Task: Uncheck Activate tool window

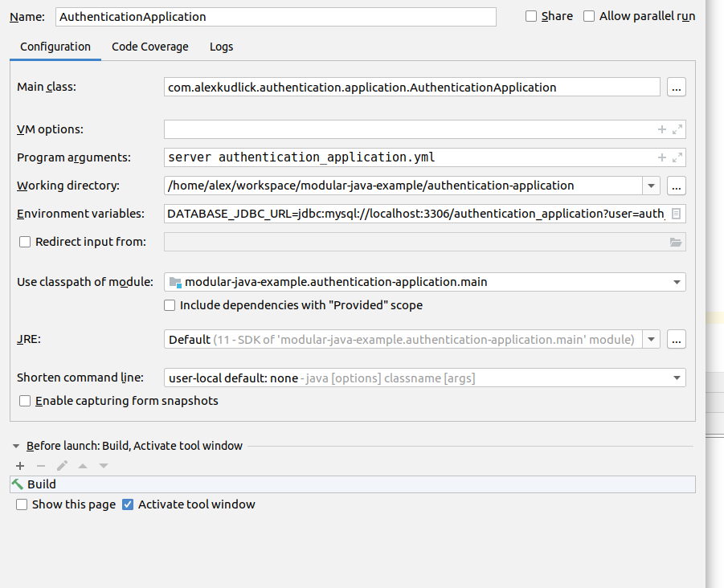Action: [128, 504]
